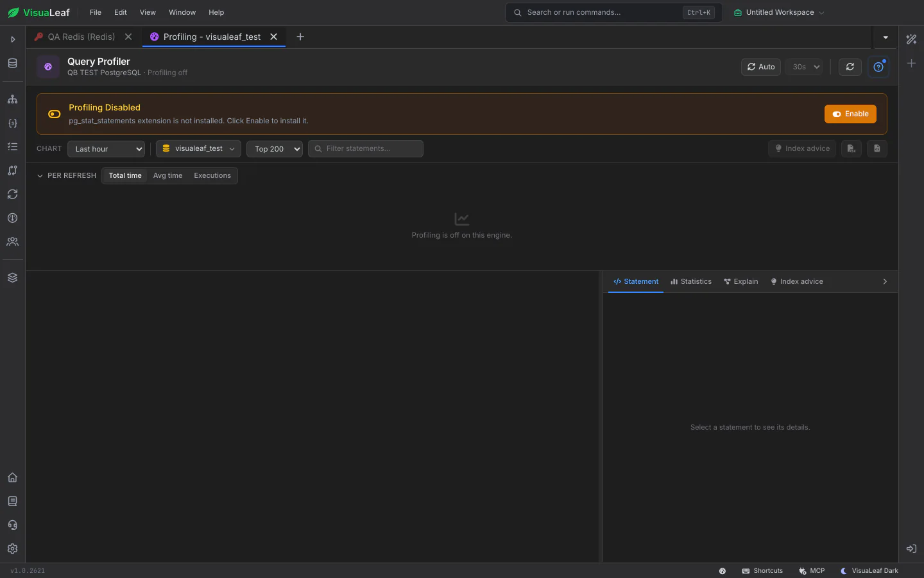Click the compare branches sidebar icon
Viewport: 924px width, 578px height.
pos(12,171)
